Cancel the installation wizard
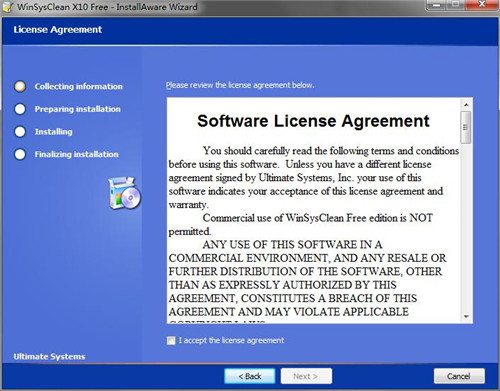The width and height of the screenshot is (500, 391). point(459,376)
